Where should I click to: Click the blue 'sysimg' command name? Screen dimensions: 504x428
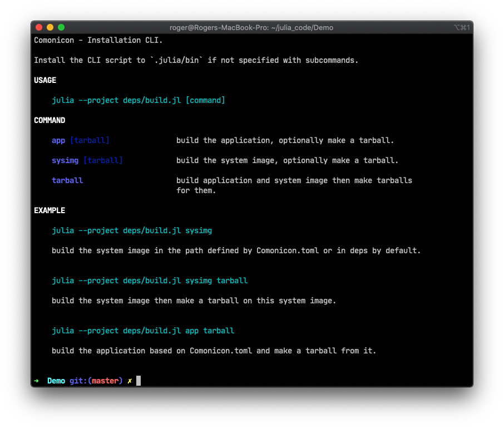(65, 160)
